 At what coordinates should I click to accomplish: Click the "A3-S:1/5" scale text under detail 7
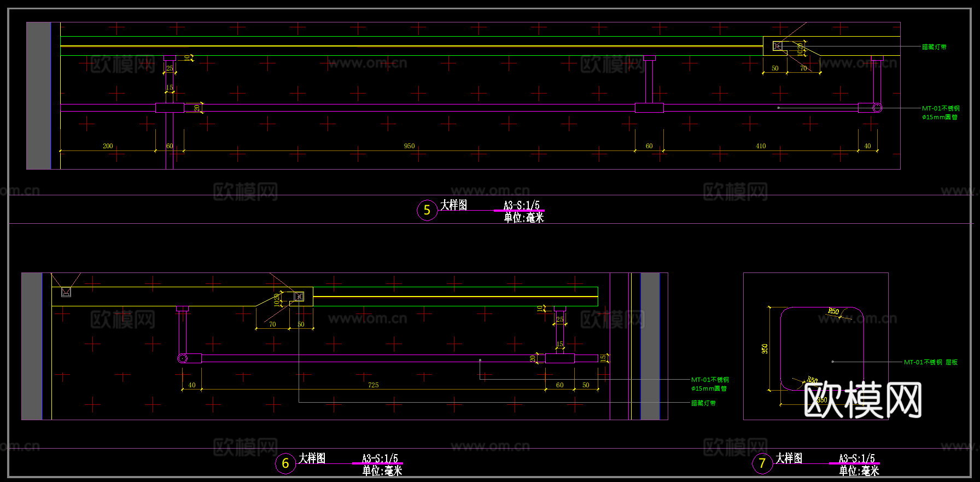857,458
